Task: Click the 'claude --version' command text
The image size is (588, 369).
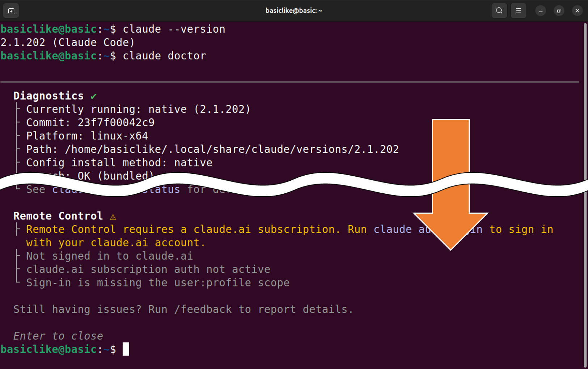Action: (x=174, y=29)
